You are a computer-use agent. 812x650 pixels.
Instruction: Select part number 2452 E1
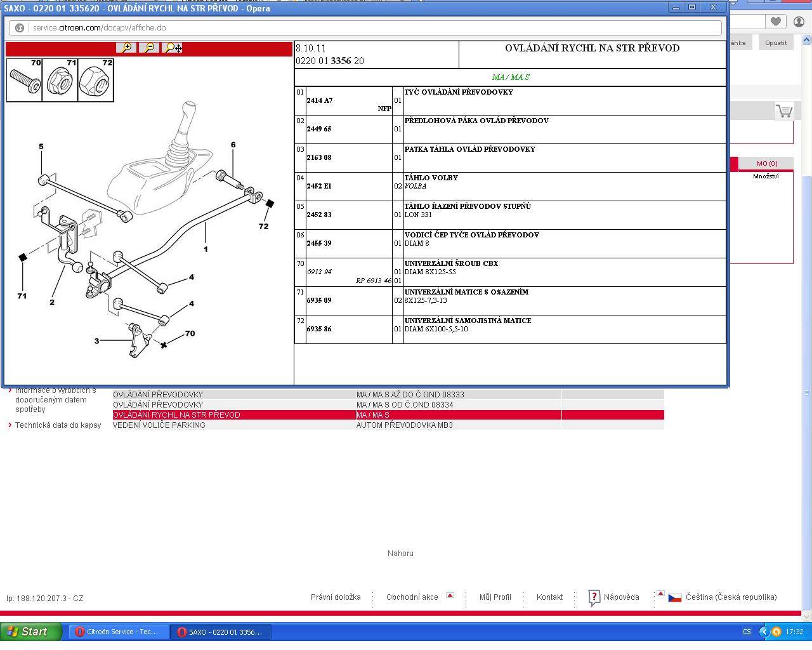pos(319,186)
